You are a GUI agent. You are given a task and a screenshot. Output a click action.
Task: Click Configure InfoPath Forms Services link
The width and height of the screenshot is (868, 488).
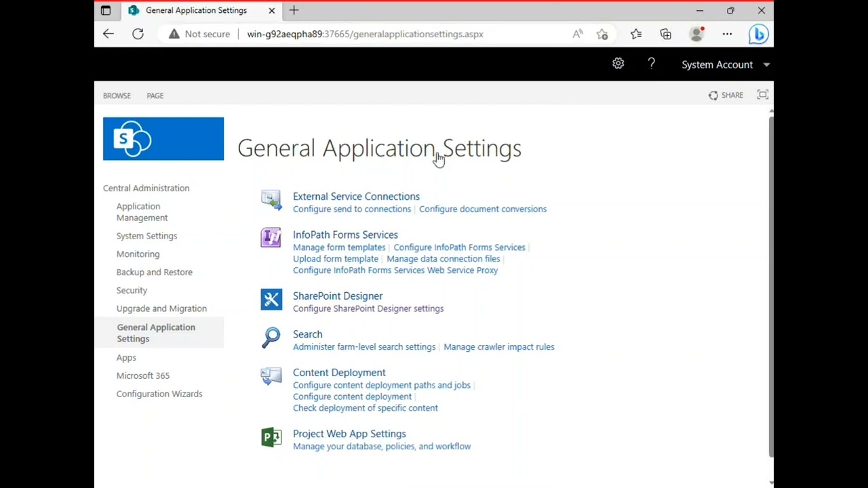[x=459, y=247]
